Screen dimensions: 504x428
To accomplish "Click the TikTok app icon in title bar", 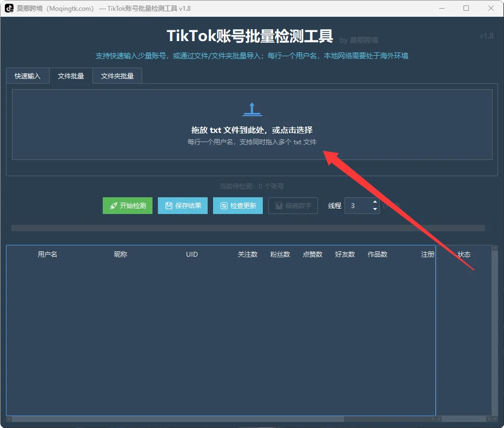I will 9,8.
